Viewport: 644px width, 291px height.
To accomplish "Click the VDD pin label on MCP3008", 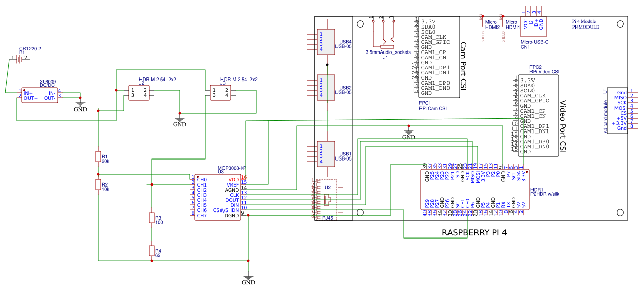I will point(234,179).
